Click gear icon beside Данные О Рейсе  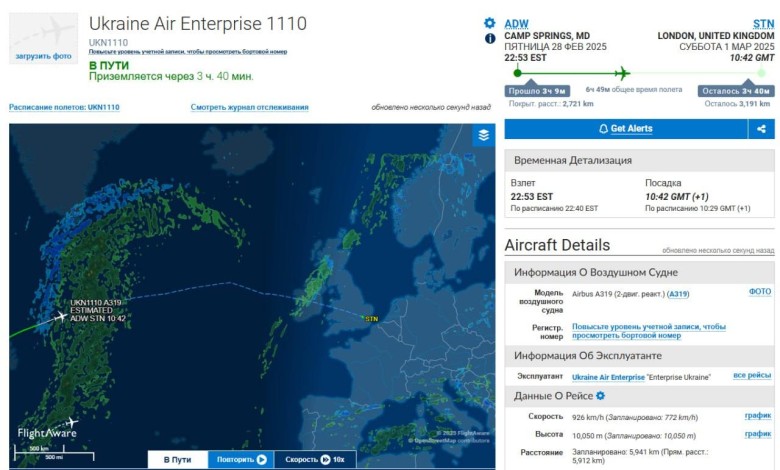point(600,396)
